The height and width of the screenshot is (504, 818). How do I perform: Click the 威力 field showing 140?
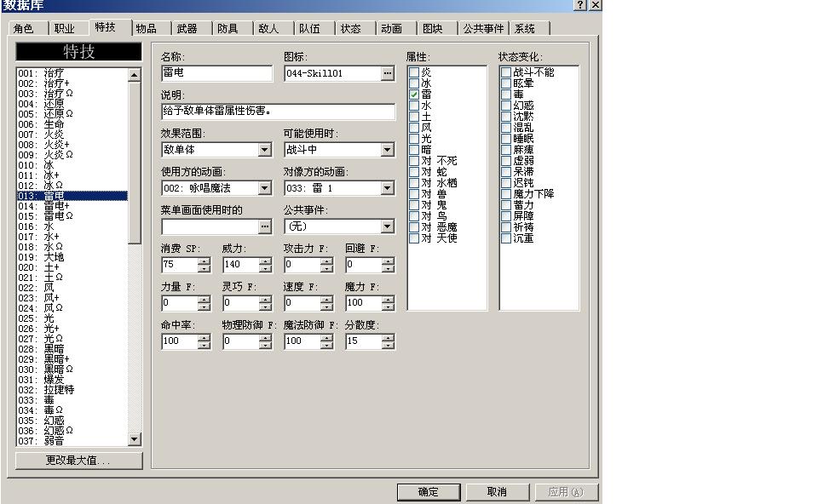point(241,265)
